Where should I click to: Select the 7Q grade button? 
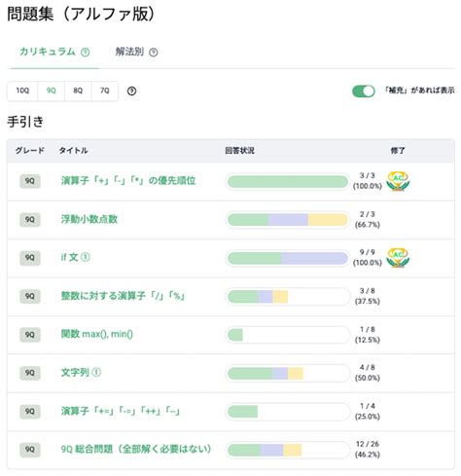tap(105, 91)
